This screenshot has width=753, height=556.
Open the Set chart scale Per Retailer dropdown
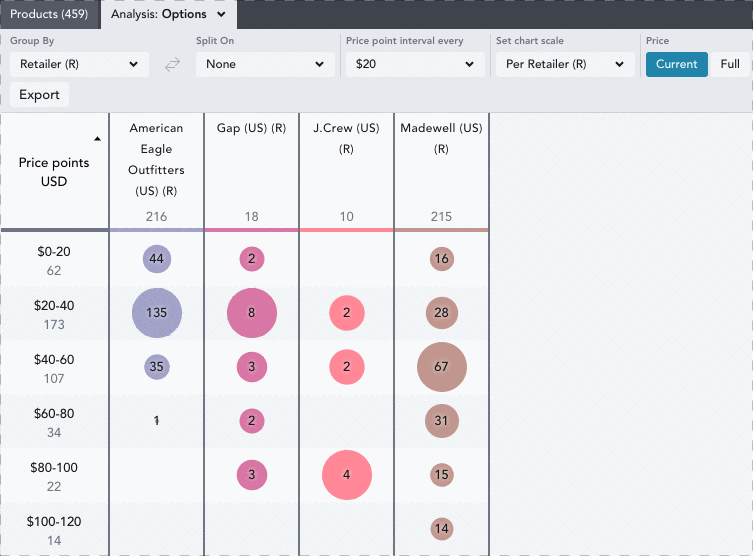click(x=565, y=64)
